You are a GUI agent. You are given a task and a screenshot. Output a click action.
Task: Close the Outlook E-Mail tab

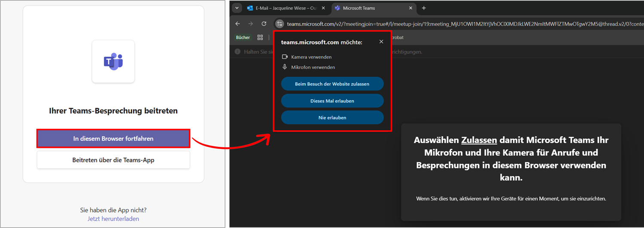323,8
